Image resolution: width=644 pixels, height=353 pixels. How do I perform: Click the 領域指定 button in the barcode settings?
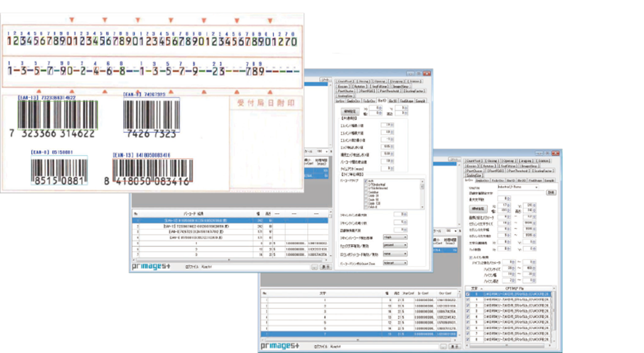349,111
